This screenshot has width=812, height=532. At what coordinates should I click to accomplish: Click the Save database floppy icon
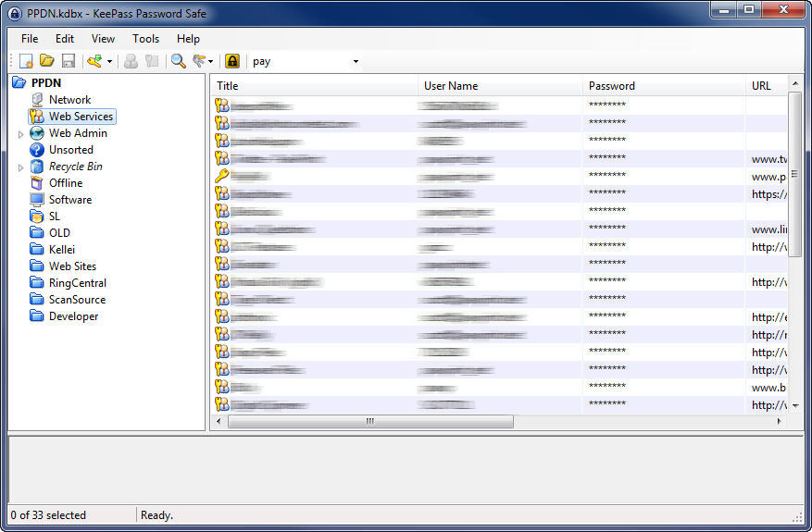point(69,61)
